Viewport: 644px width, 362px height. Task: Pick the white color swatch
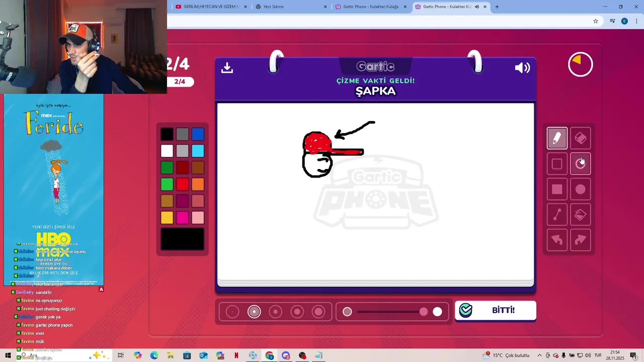[x=167, y=151]
